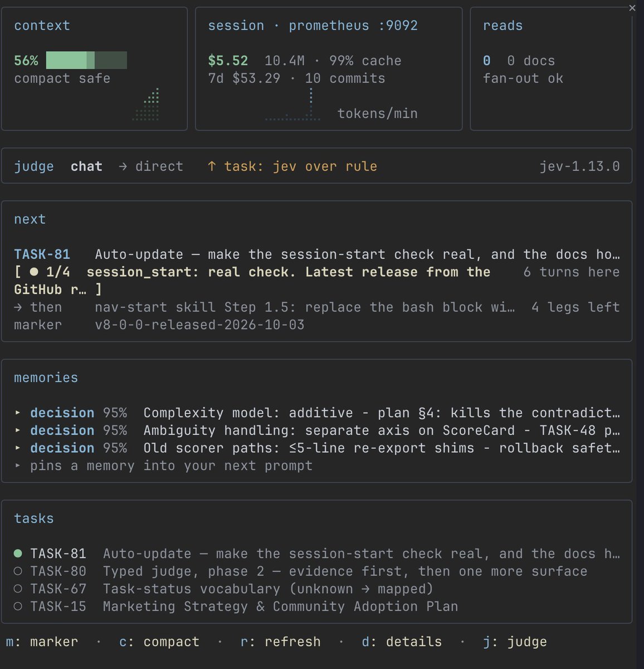Select the 56% context value
The height and width of the screenshot is (669, 644).
point(26,61)
